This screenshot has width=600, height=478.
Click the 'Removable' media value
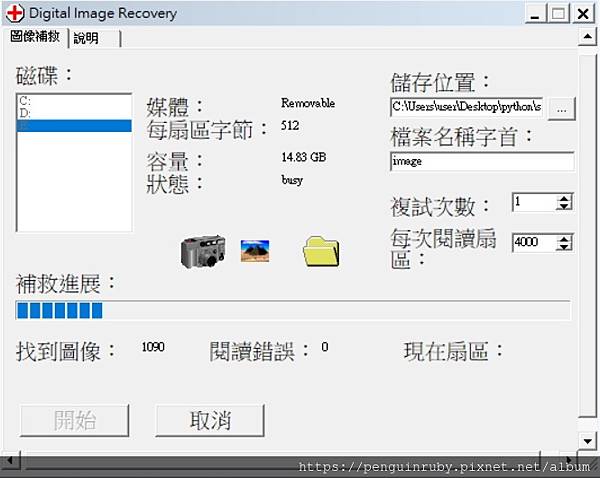click(308, 103)
